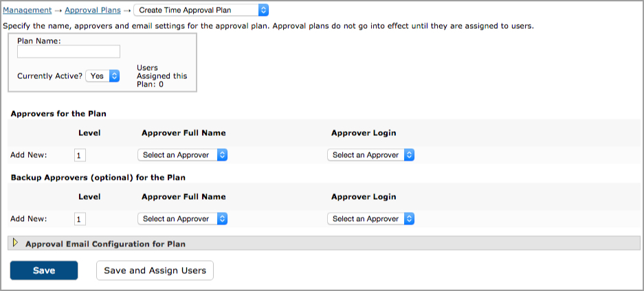644x291 pixels.
Task: Click Save and Assign Users button
Action: (x=155, y=270)
